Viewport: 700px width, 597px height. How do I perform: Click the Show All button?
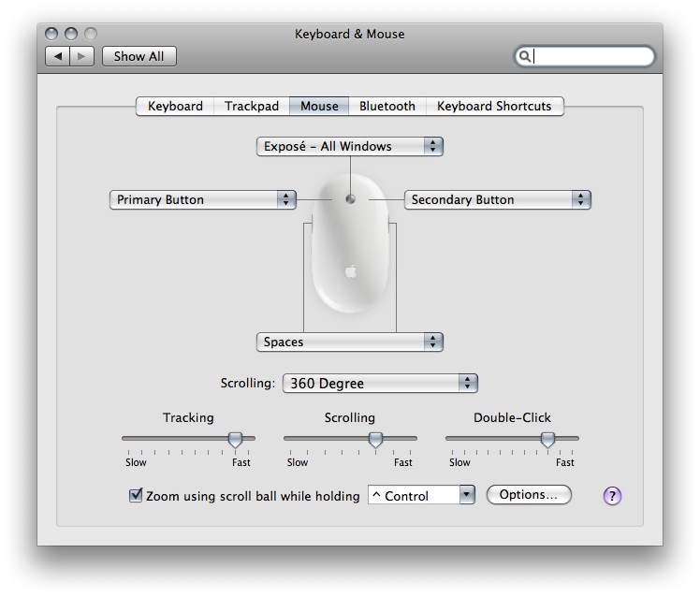(x=139, y=56)
